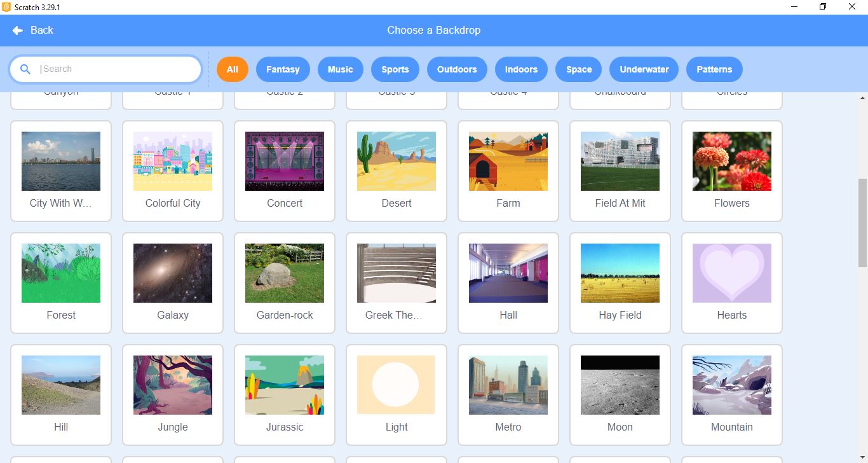This screenshot has width=868, height=463.
Task: Go Back to the editor
Action: pos(33,30)
